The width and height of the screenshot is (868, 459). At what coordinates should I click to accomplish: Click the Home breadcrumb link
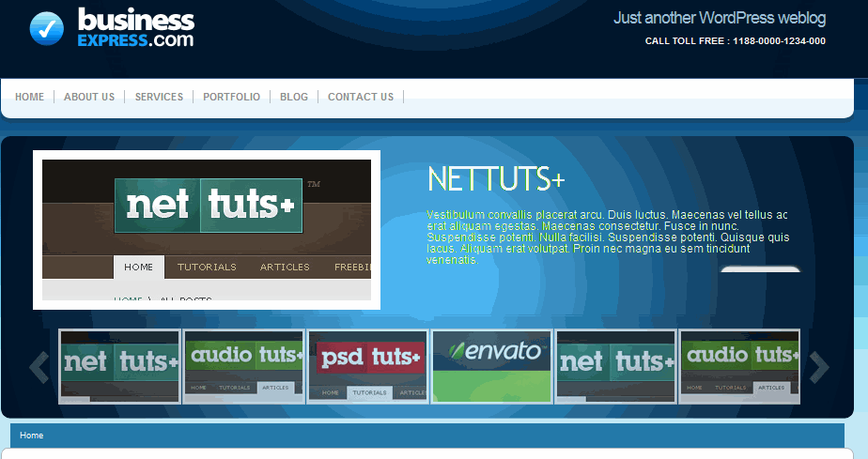32,436
